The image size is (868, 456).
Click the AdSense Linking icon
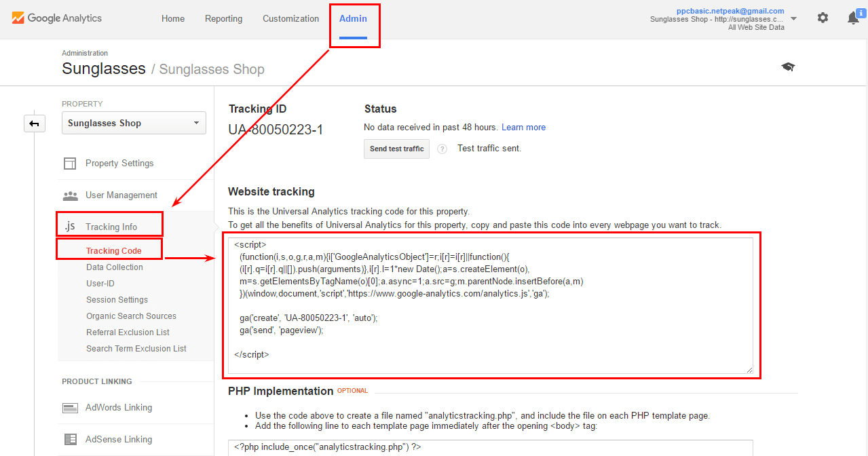click(x=70, y=440)
